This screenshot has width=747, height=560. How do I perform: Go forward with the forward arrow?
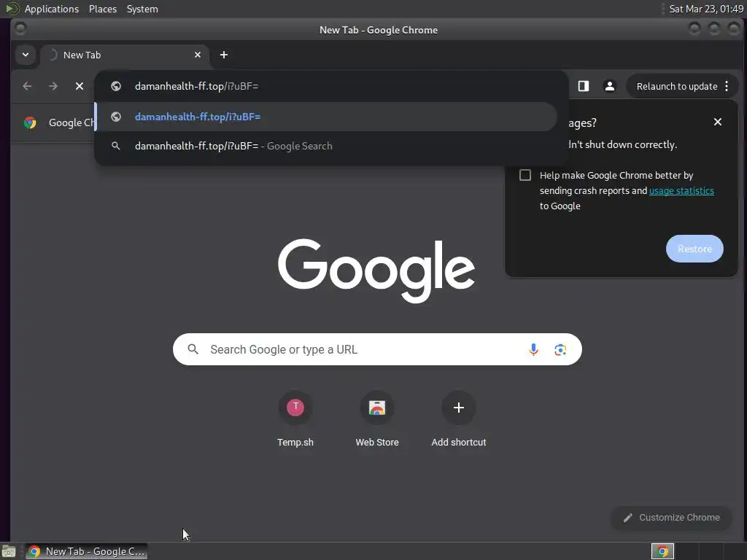click(x=53, y=86)
